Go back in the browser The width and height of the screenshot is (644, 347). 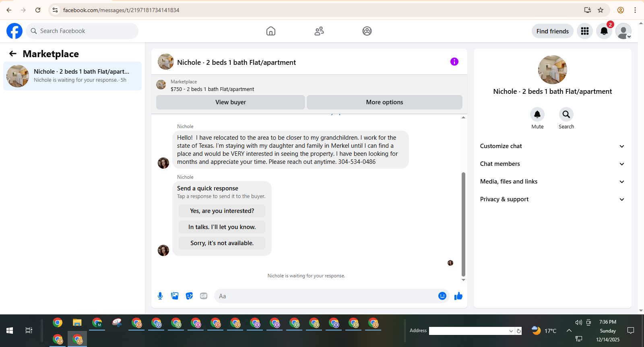pos(9,10)
